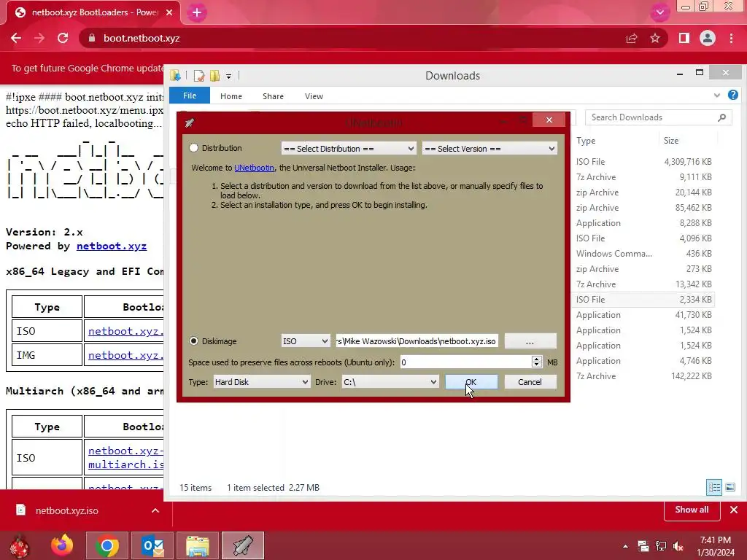The width and height of the screenshot is (747, 560).
Task: Click Show all downloads button
Action: pyautogui.click(x=692, y=510)
